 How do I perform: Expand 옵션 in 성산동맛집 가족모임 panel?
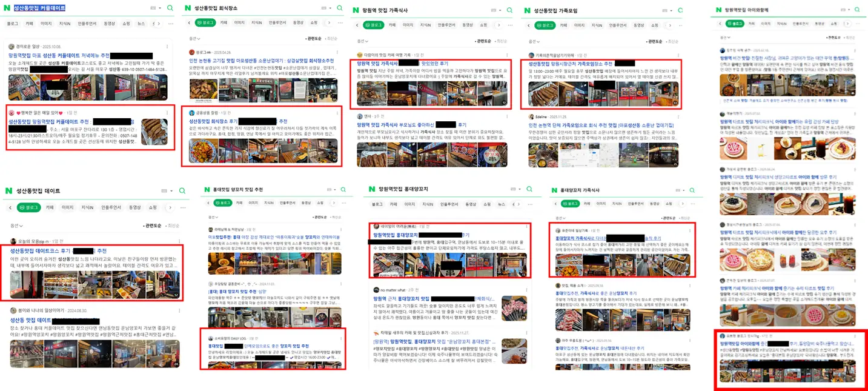[x=533, y=41]
